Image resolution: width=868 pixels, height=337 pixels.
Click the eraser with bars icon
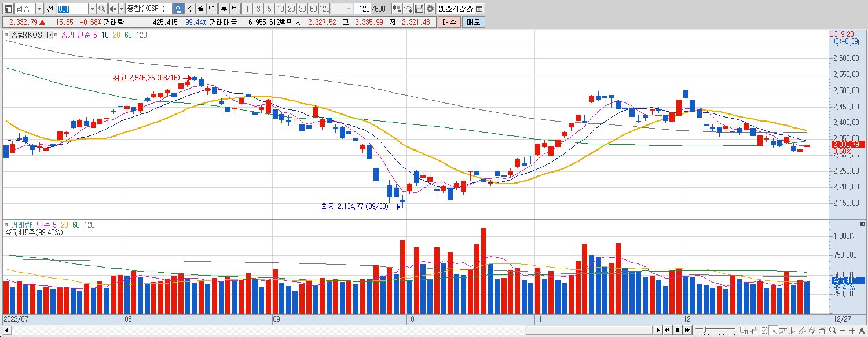tap(812, 330)
